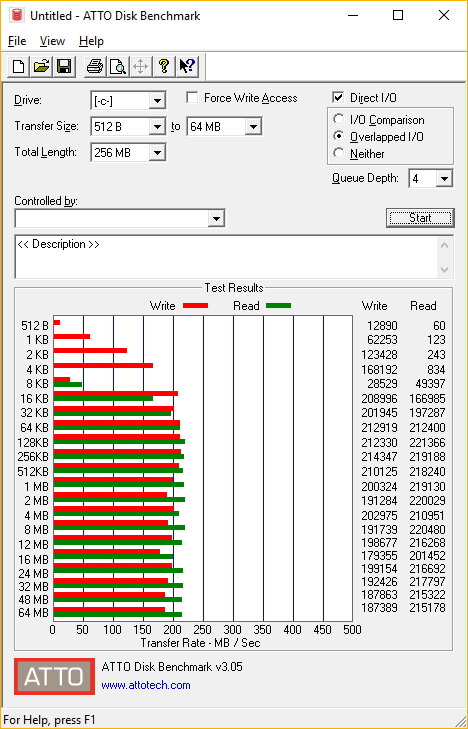The height and width of the screenshot is (729, 468).
Task: Open the Queue Depth dropdown
Action: (444, 179)
